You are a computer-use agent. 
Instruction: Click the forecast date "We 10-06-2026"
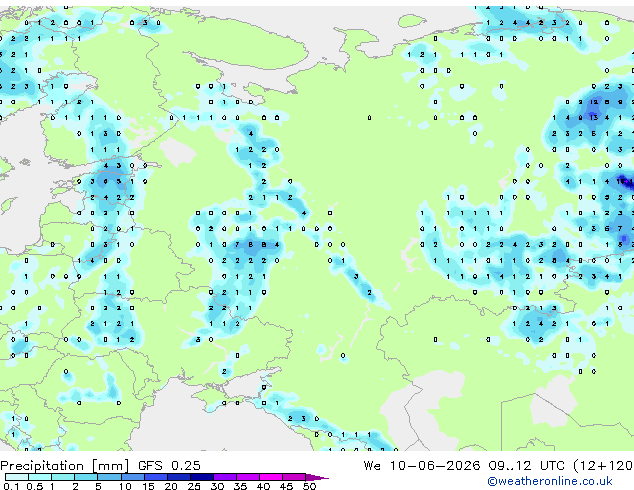point(422,465)
